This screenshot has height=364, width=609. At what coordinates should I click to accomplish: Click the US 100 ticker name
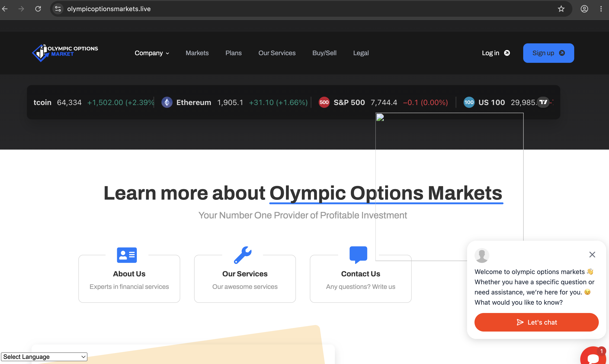pyautogui.click(x=491, y=102)
